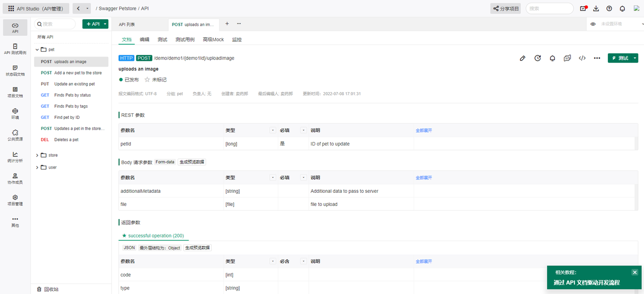Select the edit pencil icon for this API
The image size is (644, 294).
click(x=522, y=58)
